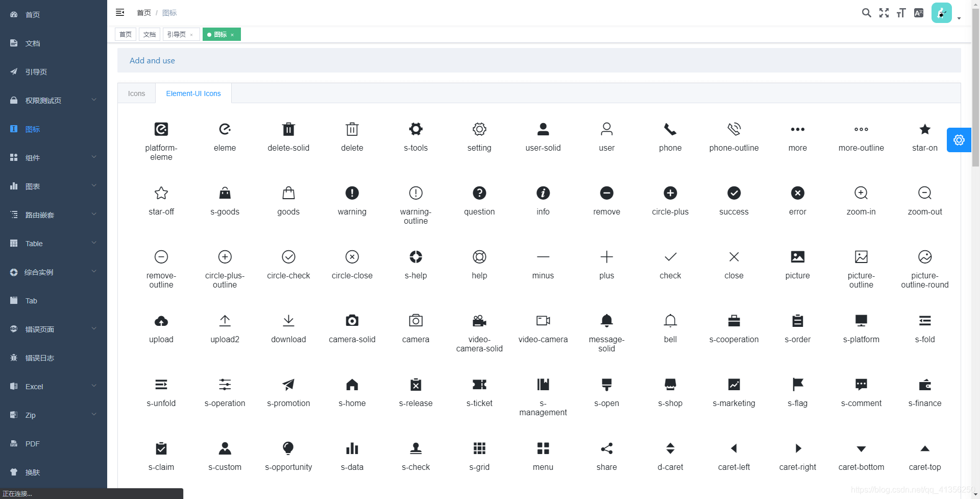Open the font size selector
This screenshot has height=499, width=980.
pos(901,13)
